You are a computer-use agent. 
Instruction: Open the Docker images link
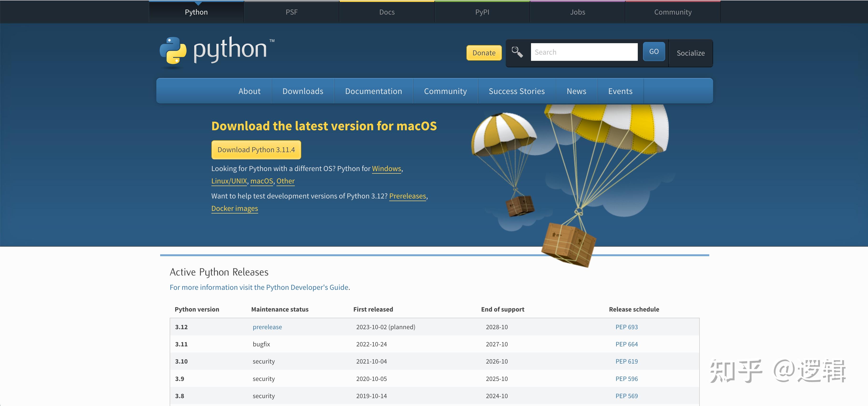point(235,208)
